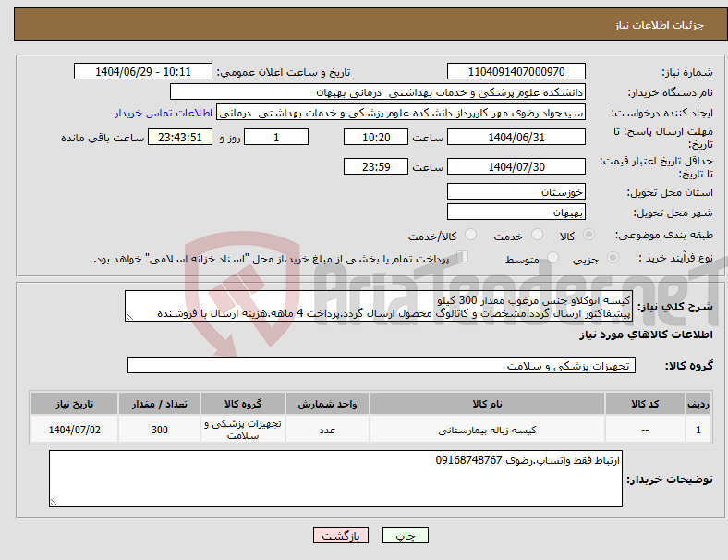Click the table cell تجهیزات پزشکی و سلامت

click(242, 430)
